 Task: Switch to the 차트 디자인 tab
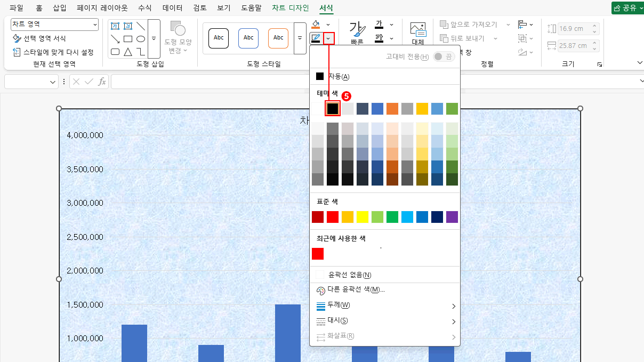(x=290, y=8)
